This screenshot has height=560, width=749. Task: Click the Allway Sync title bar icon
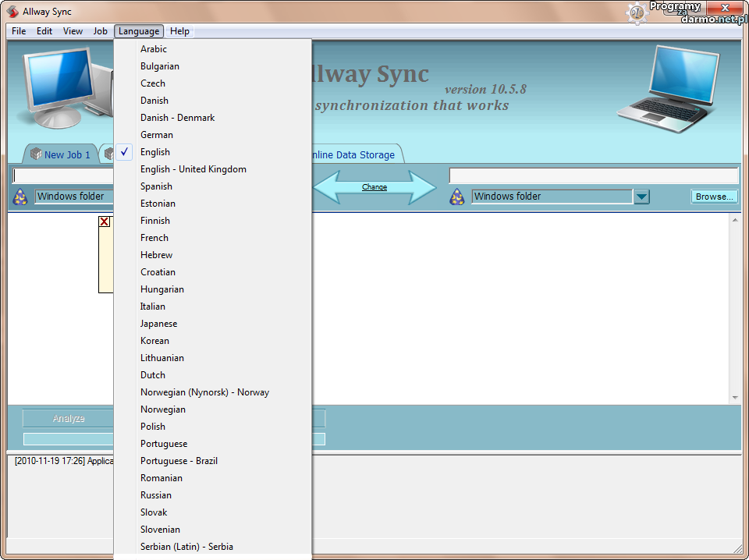click(12, 12)
